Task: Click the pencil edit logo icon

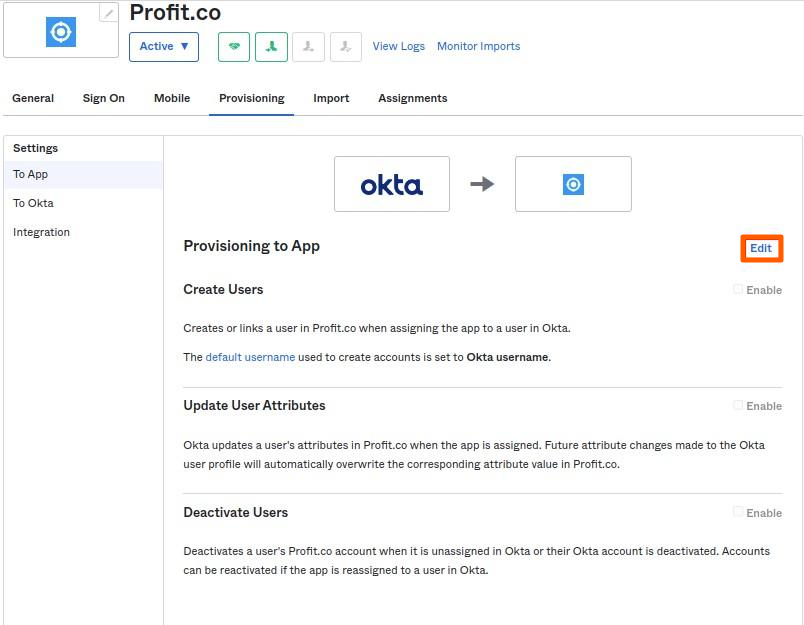Action: [109, 13]
